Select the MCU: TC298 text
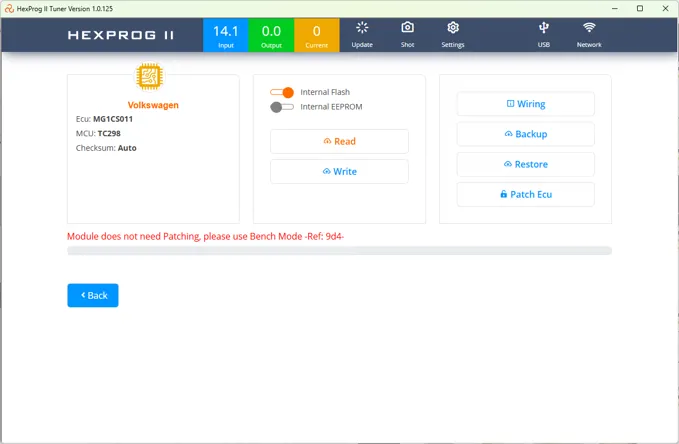 coord(98,133)
